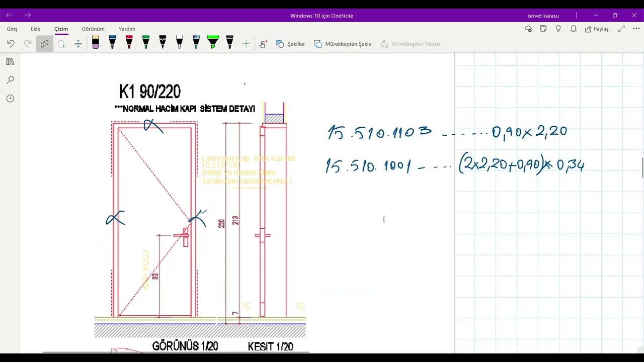Click the Çizim tab
The width and height of the screenshot is (644, 362).
pyautogui.click(x=61, y=29)
